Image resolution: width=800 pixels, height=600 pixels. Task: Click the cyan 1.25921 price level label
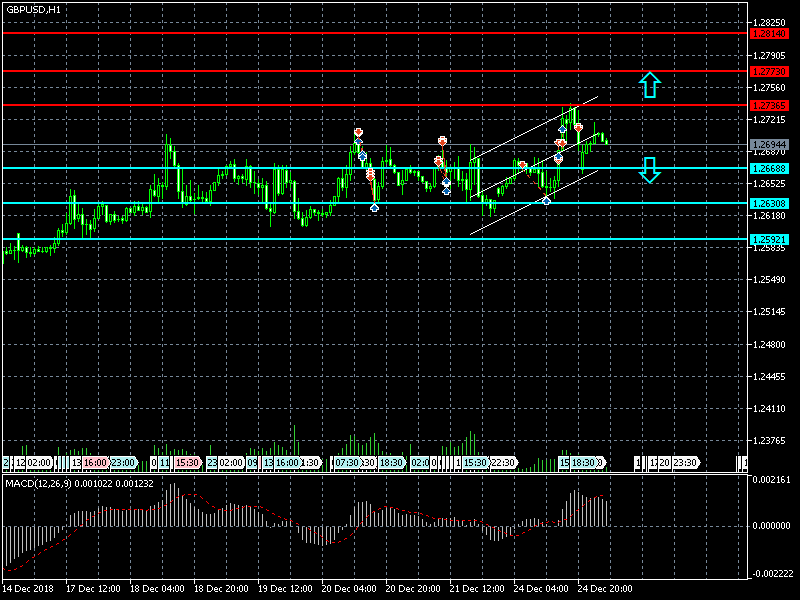(768, 239)
